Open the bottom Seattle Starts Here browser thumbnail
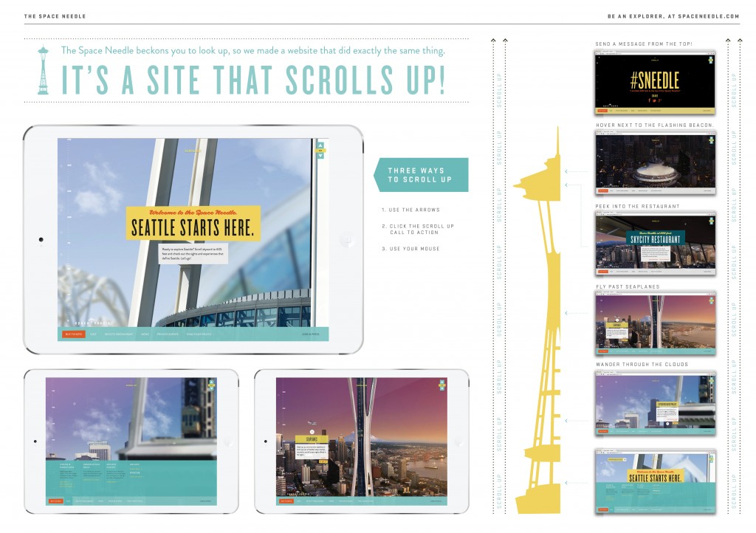756x533 pixels. pyautogui.click(x=655, y=482)
